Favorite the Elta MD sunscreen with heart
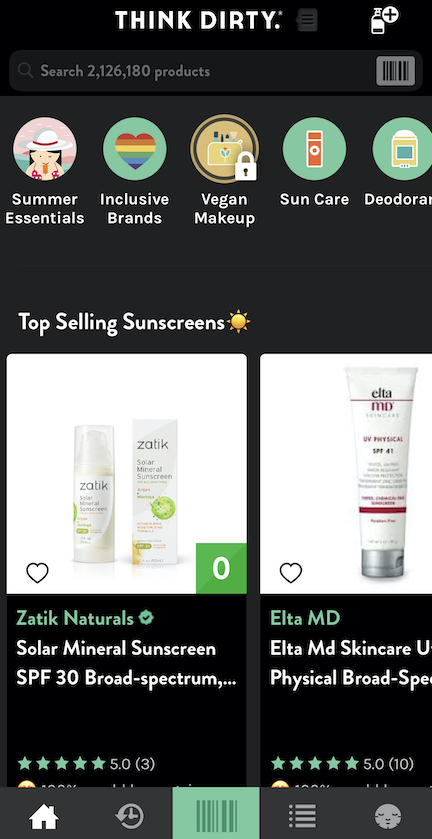Viewport: 432px width, 839px height. coord(291,573)
